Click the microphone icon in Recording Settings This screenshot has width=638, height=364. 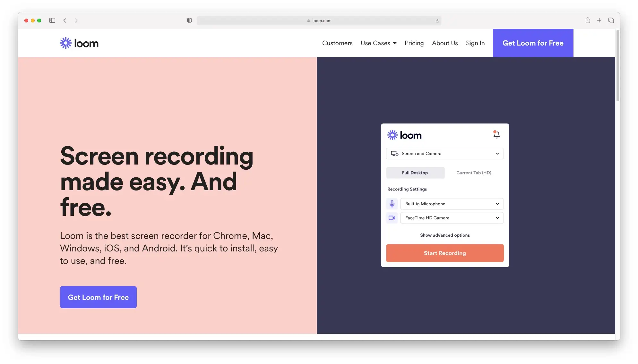(392, 204)
